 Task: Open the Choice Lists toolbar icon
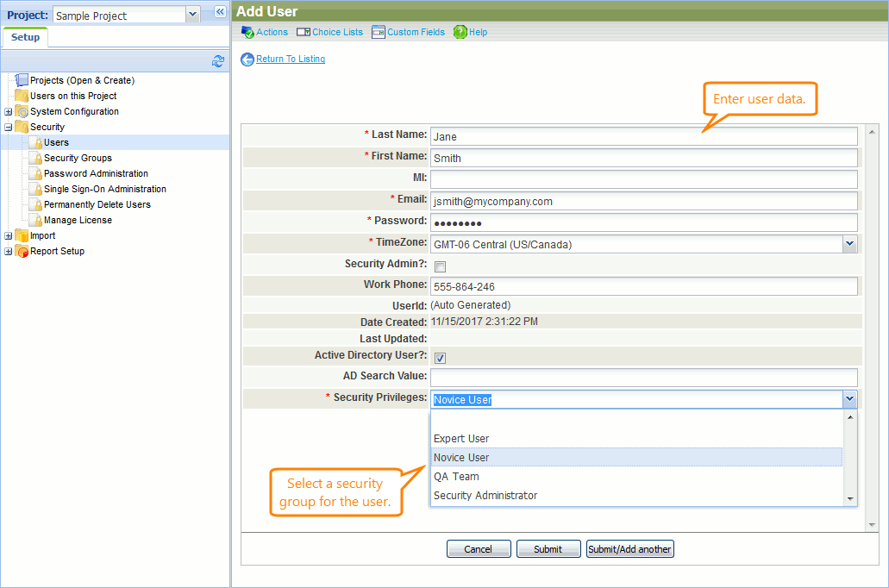click(x=304, y=32)
